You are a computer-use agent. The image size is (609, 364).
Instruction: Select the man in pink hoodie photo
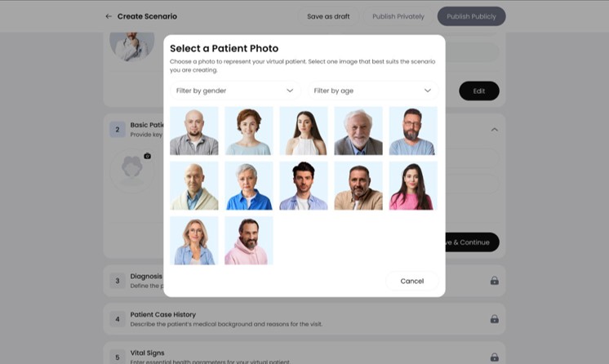click(248, 241)
